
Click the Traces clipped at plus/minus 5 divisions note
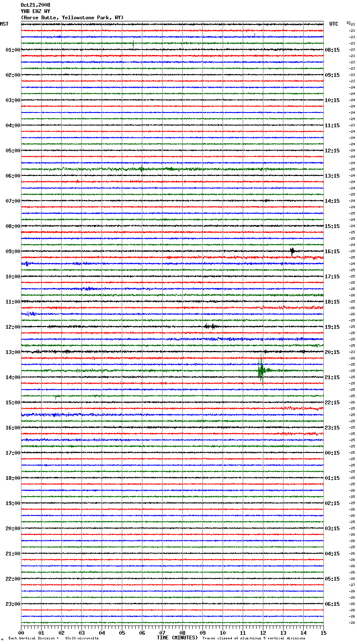tap(254, 638)
